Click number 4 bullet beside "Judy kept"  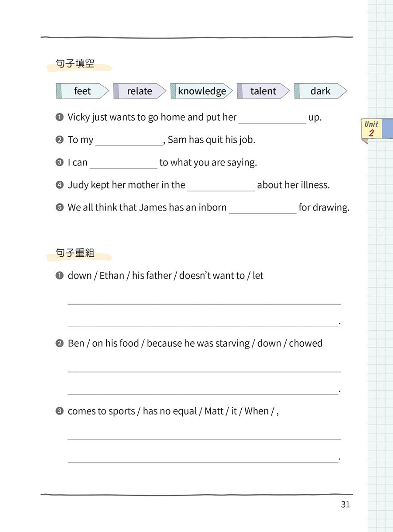point(59,185)
